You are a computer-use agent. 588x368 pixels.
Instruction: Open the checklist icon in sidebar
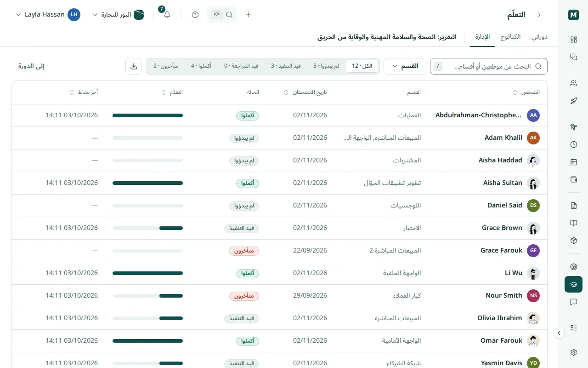(x=573, y=328)
